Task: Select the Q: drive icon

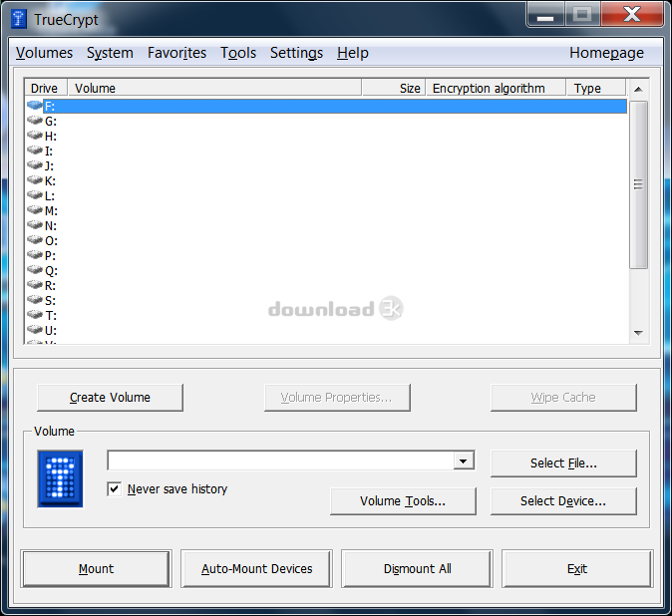Action: tap(35, 269)
